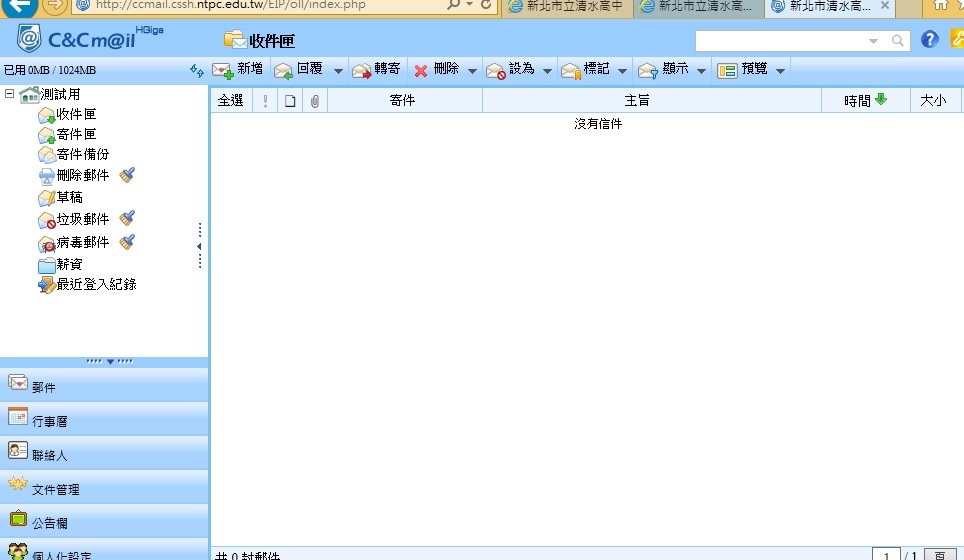This screenshot has height=560, width=964.
Task: Switch to first 新北市立清水高中 browser tab
Action: 567,7
